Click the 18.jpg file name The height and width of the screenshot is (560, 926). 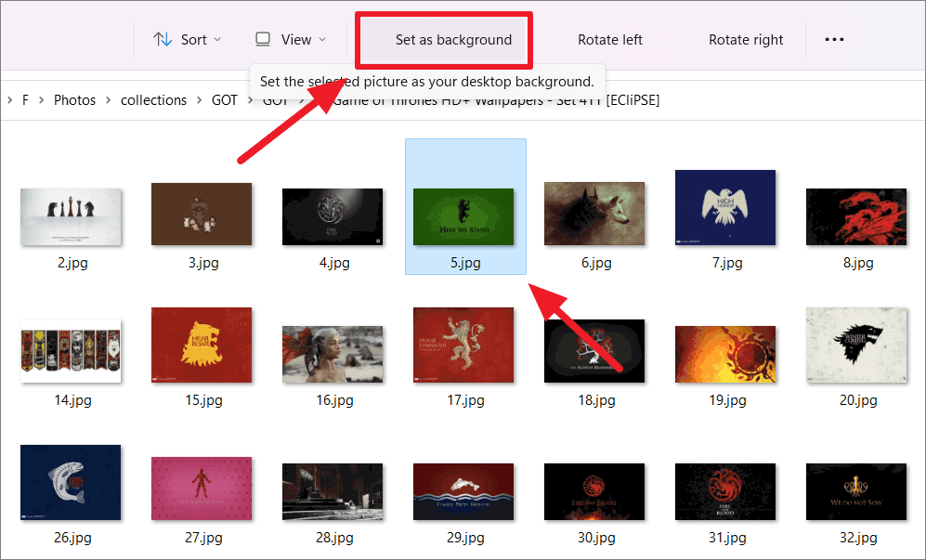point(596,400)
